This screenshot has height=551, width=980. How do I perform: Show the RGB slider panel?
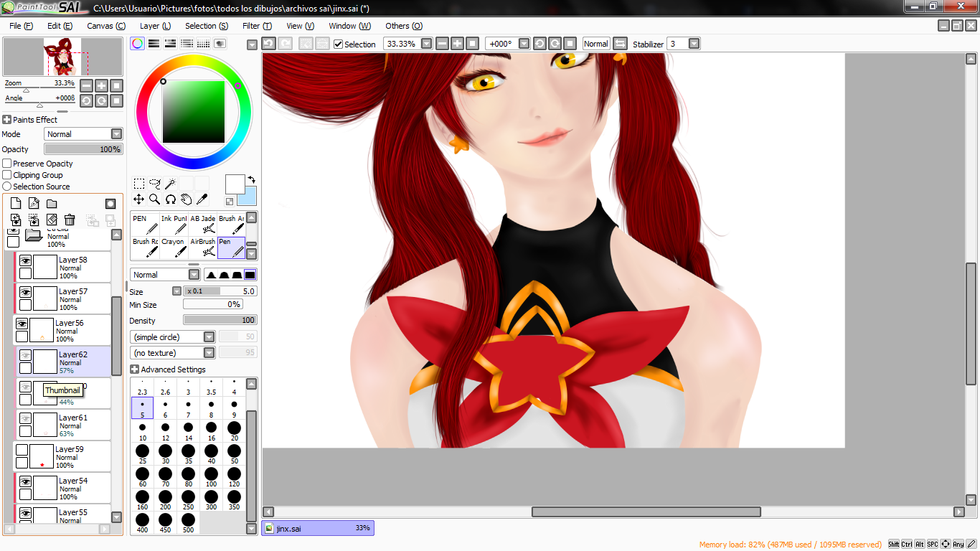(x=154, y=44)
